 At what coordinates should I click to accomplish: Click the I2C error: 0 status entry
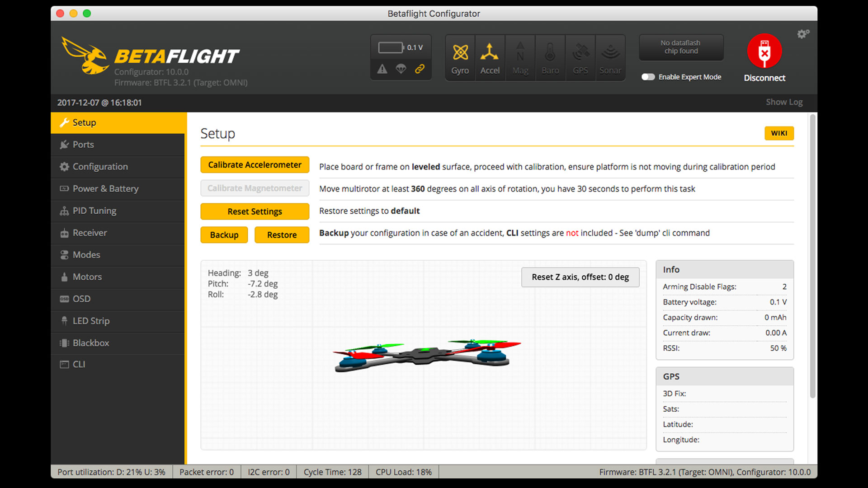coord(269,472)
